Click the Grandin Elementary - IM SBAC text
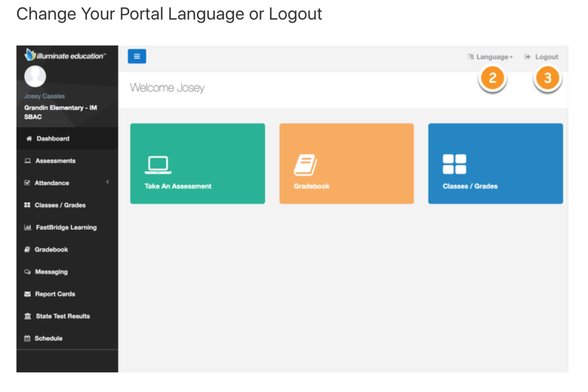 point(60,112)
